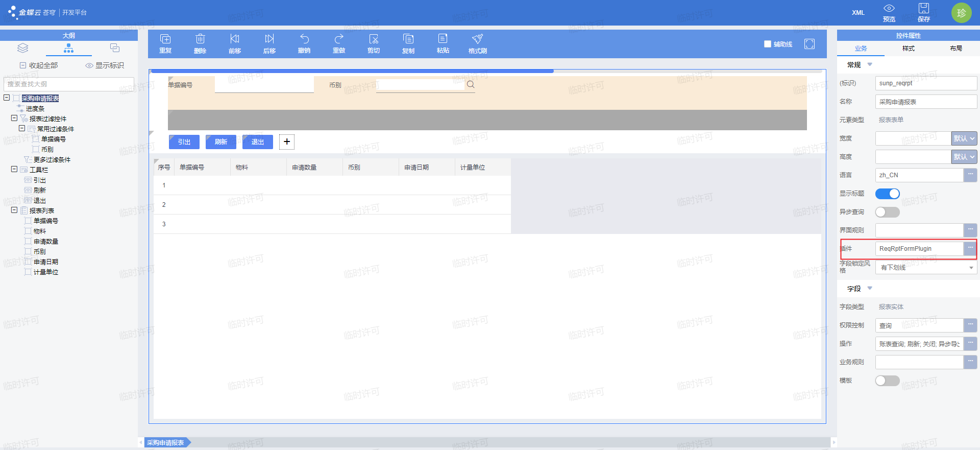Click the 撤销 undo icon
The width and height of the screenshot is (980, 450).
[304, 39]
